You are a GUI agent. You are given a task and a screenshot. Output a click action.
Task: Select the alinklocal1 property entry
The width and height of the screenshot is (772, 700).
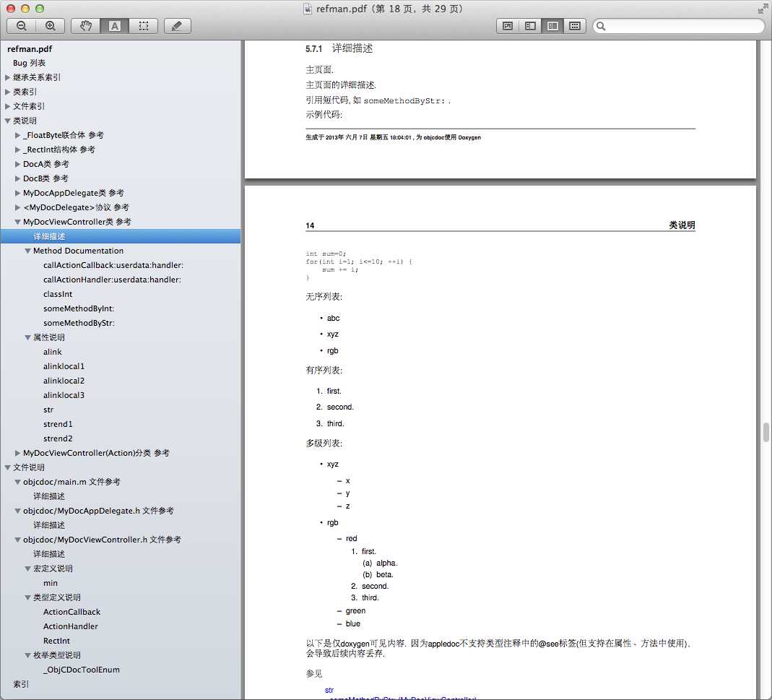[x=64, y=366]
